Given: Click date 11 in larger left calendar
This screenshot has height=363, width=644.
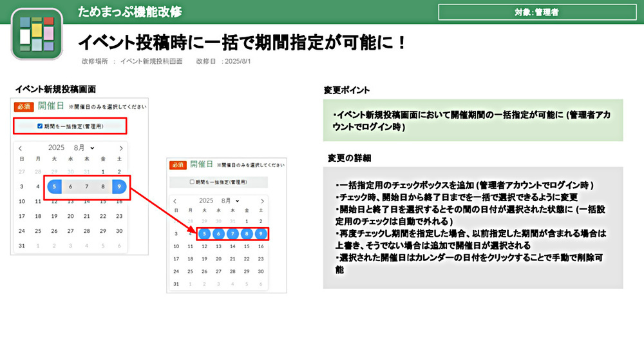Looking at the screenshot, I should [38, 201].
